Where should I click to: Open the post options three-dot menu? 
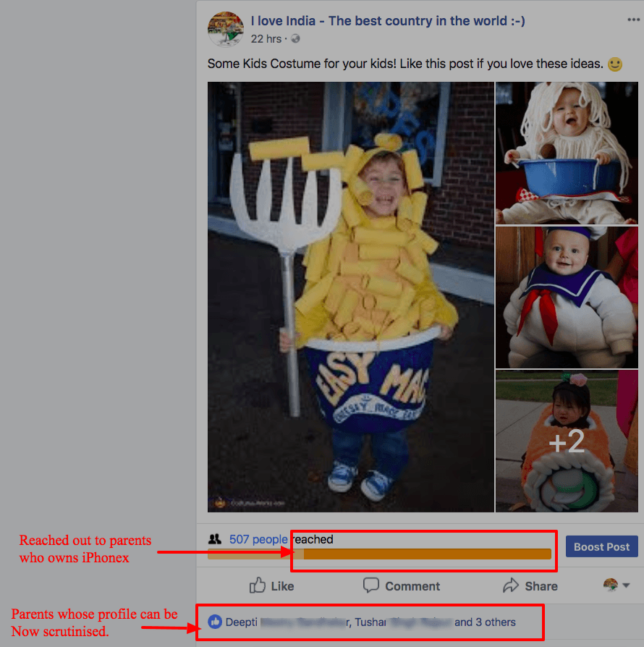click(x=633, y=20)
